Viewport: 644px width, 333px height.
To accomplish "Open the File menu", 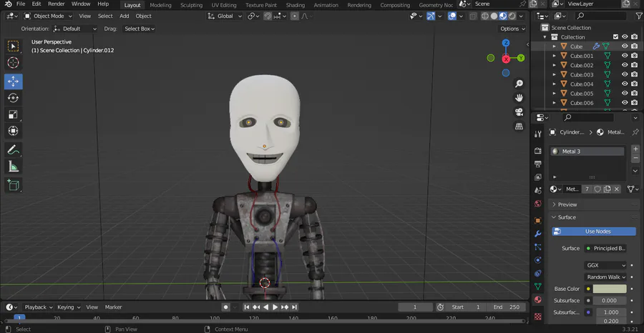I will click(x=21, y=4).
